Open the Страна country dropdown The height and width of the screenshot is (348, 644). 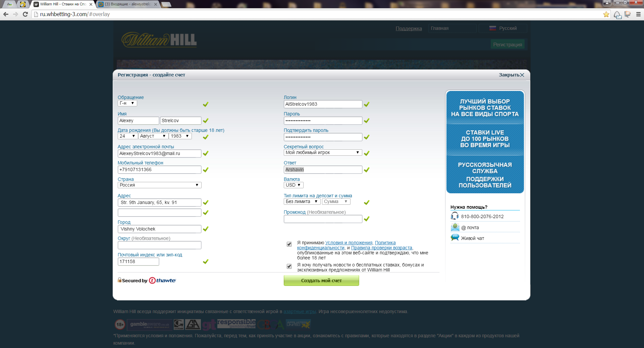pyautogui.click(x=159, y=185)
